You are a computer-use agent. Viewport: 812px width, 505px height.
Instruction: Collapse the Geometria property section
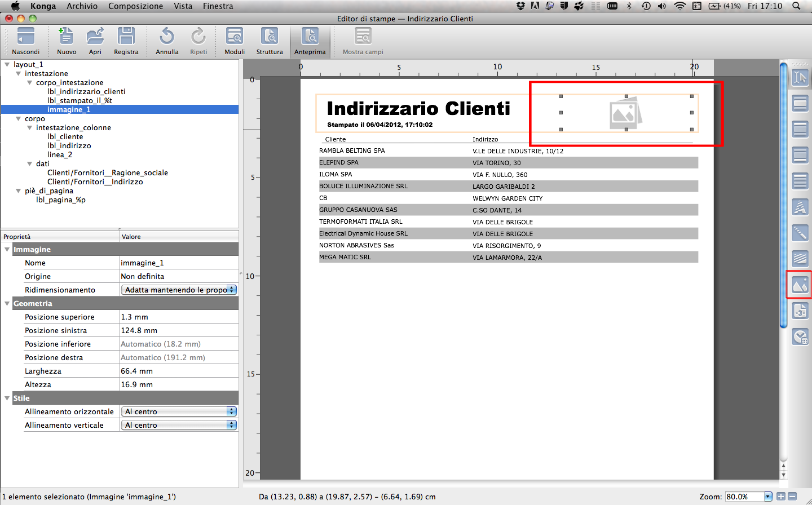7,303
